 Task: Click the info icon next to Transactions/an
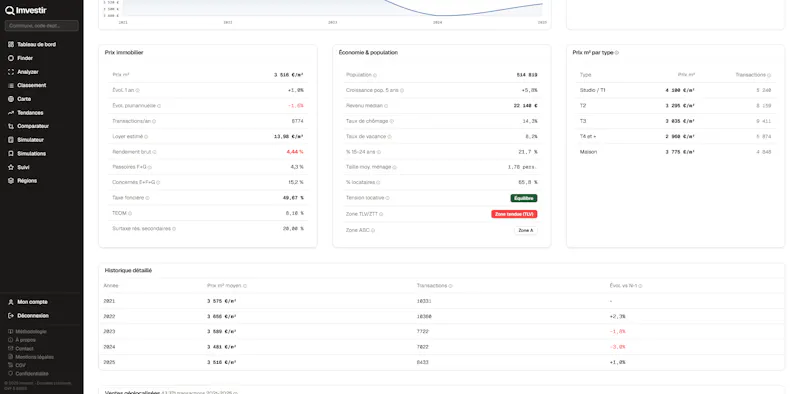[x=154, y=121]
